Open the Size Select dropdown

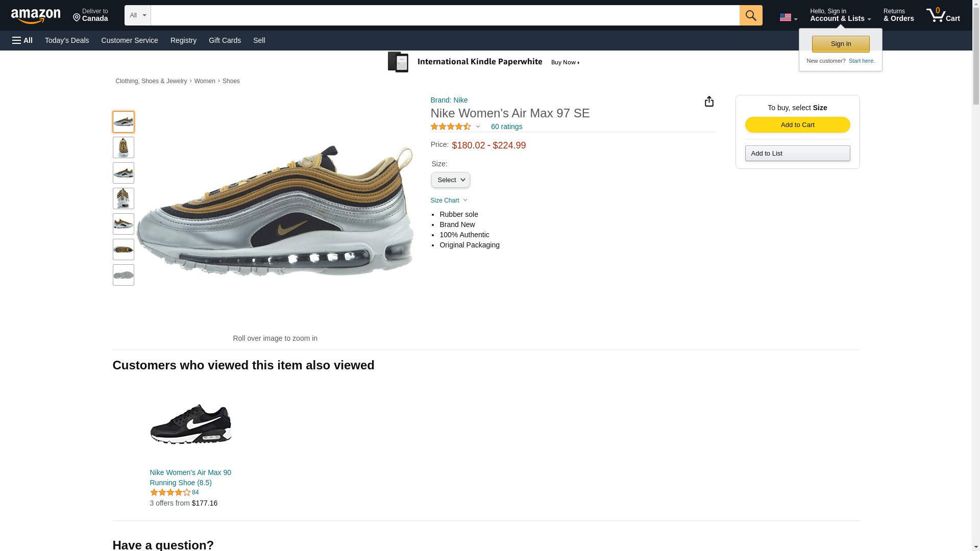point(450,180)
